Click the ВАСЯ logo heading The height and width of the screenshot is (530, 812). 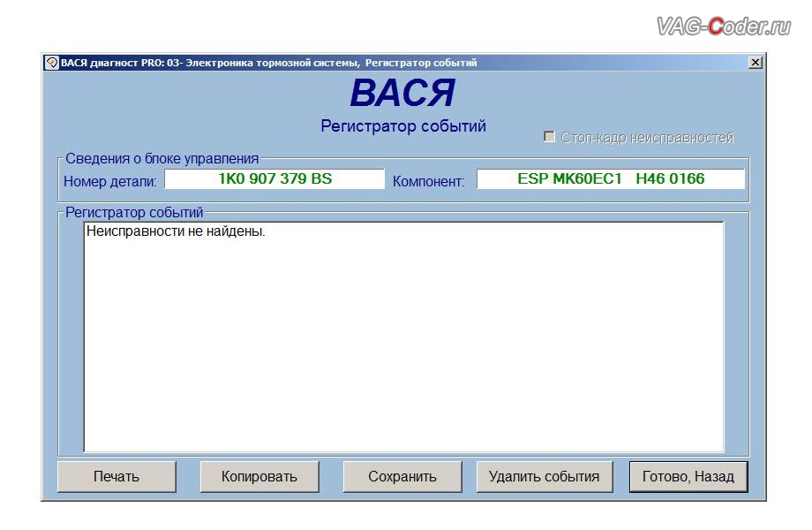[402, 93]
